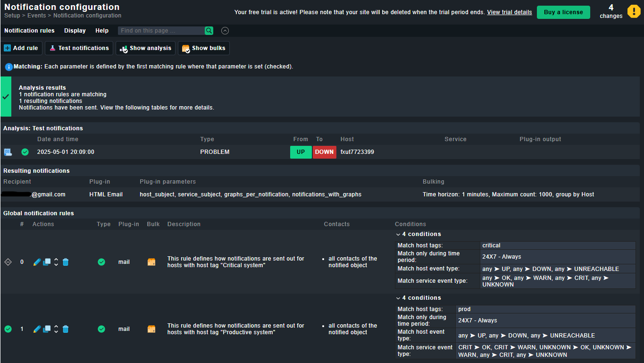Click the blue Matching info icon
This screenshot has height=363, width=644.
coord(8,67)
